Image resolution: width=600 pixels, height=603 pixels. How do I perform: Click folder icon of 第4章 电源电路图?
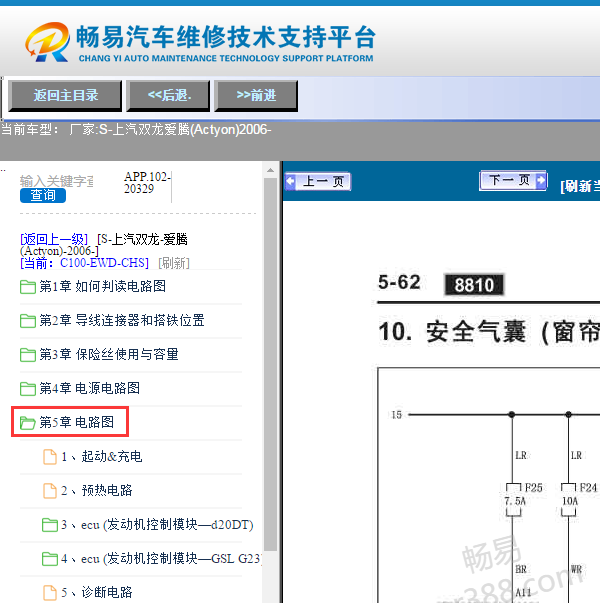(28, 388)
